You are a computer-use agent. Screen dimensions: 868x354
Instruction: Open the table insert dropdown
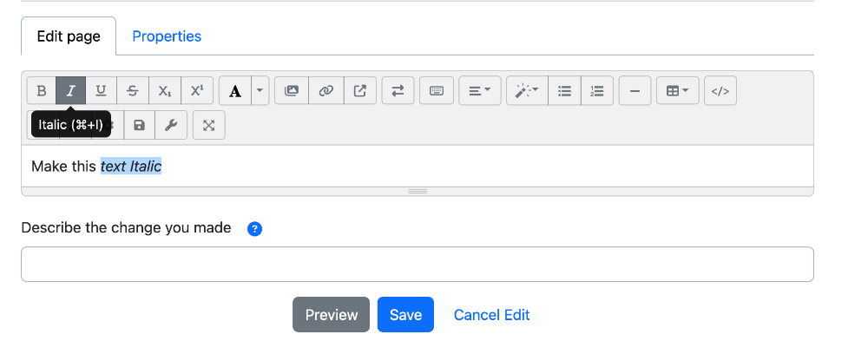tap(678, 91)
